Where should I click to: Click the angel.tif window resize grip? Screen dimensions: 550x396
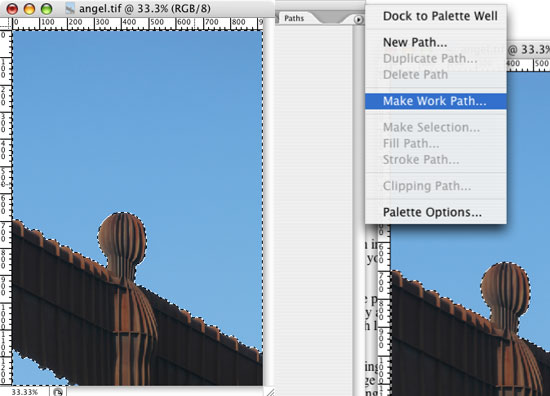click(270, 391)
